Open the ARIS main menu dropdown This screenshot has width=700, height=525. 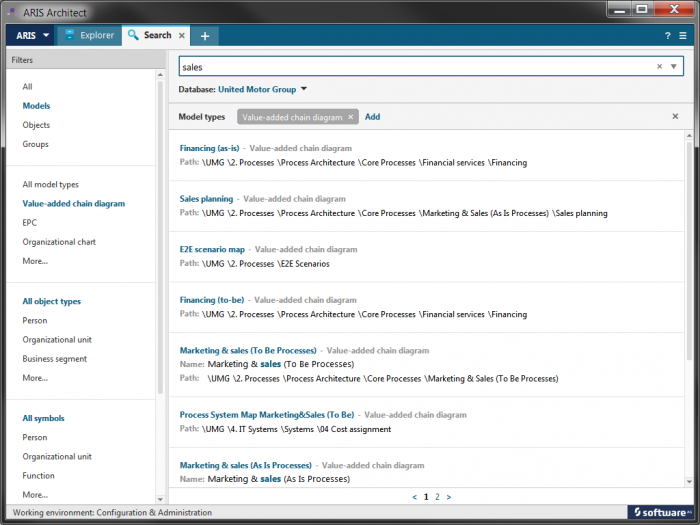tap(31, 35)
